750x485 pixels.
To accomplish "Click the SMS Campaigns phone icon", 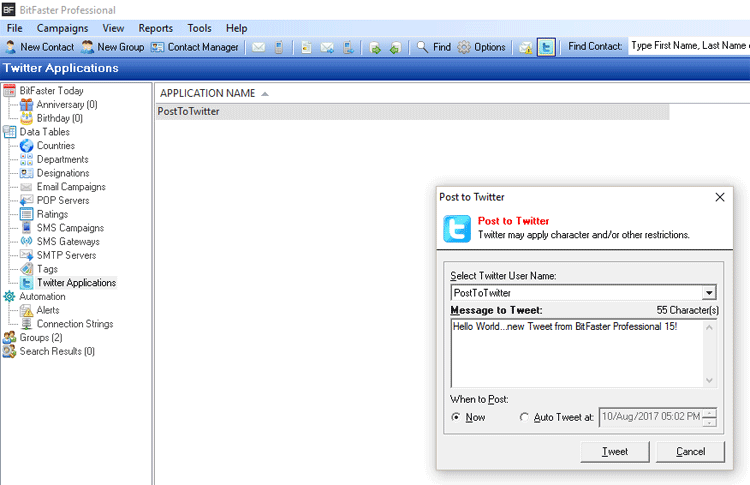I will (27, 228).
